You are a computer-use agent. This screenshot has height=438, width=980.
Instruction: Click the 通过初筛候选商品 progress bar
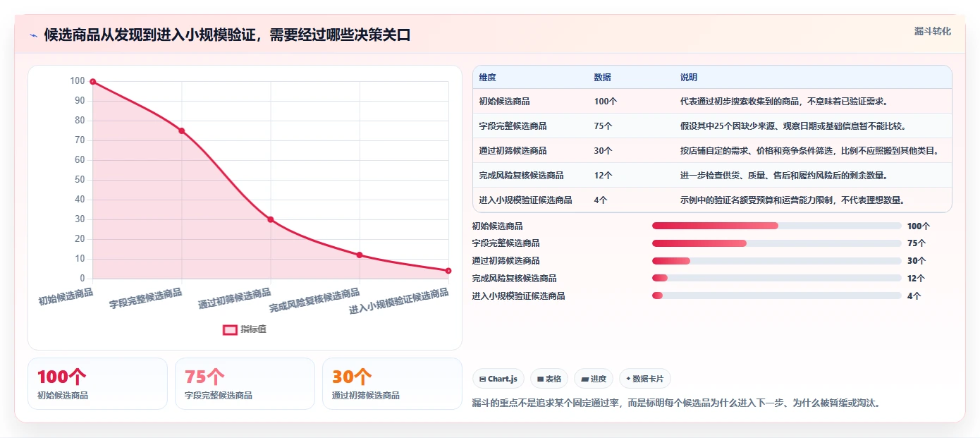777,261
